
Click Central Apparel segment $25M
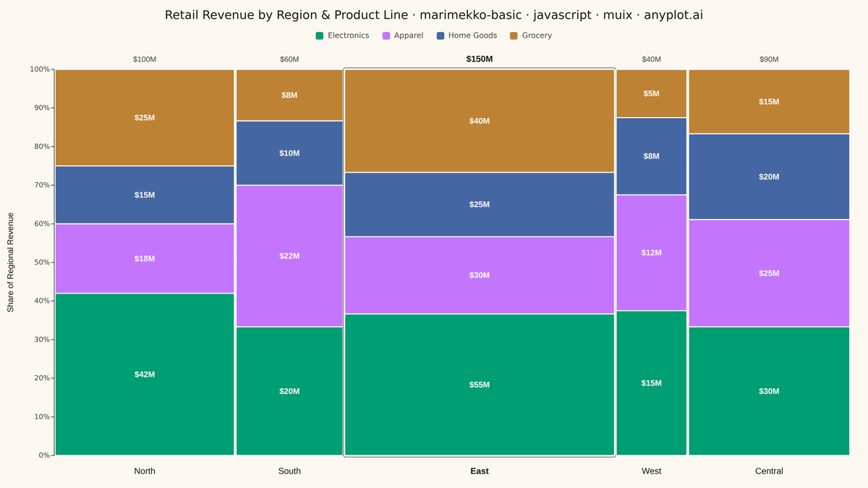[769, 273]
